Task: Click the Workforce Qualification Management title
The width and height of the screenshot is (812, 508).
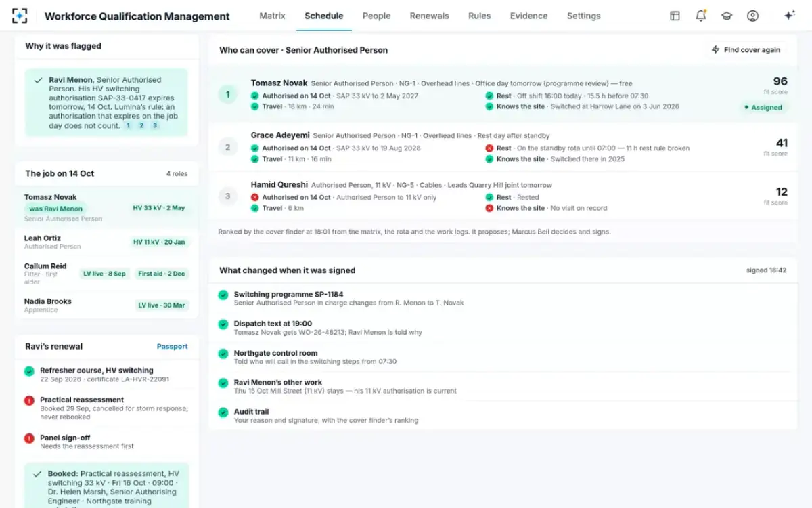Action: 137,16
